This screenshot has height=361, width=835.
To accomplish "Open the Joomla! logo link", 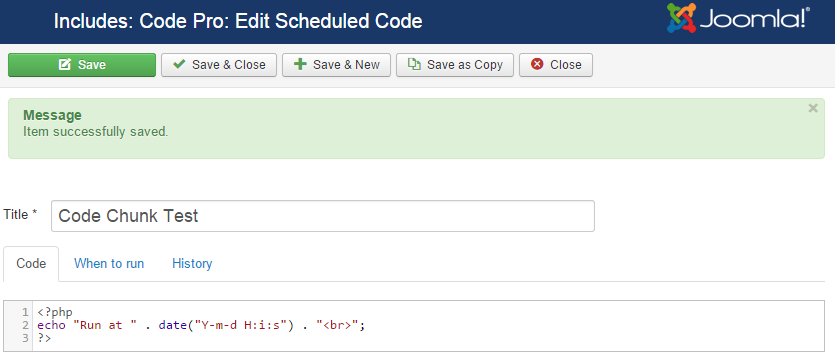I will point(738,18).
